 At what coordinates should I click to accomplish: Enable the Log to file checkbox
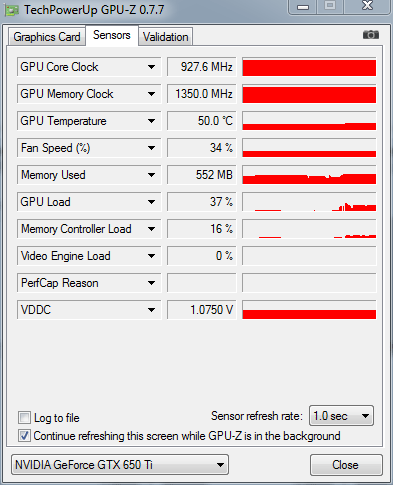click(x=24, y=417)
